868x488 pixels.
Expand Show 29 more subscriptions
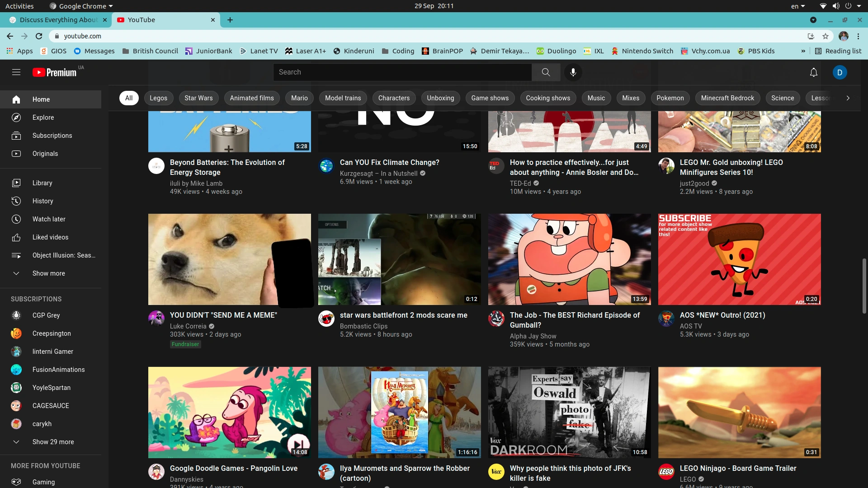point(53,442)
